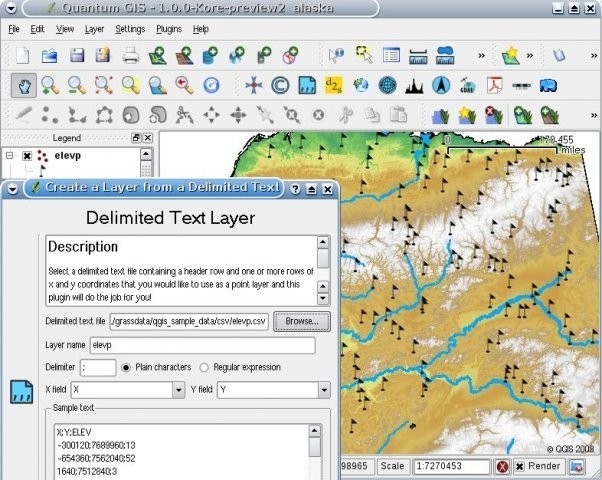Click the Description box scroll up arrow

tap(322, 242)
